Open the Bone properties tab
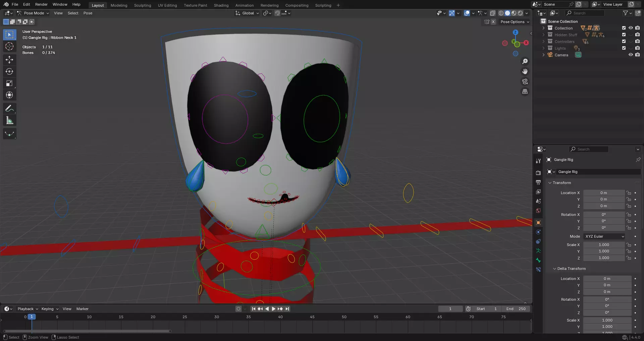Screen dimensions: 644x341 (538, 260)
